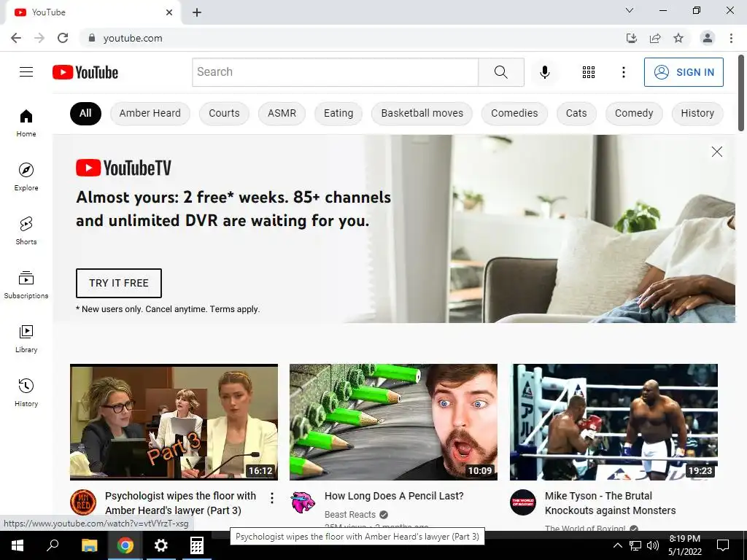Viewport: 747px width, 560px height.
Task: Open Chrome profile icon
Action: tap(708, 38)
